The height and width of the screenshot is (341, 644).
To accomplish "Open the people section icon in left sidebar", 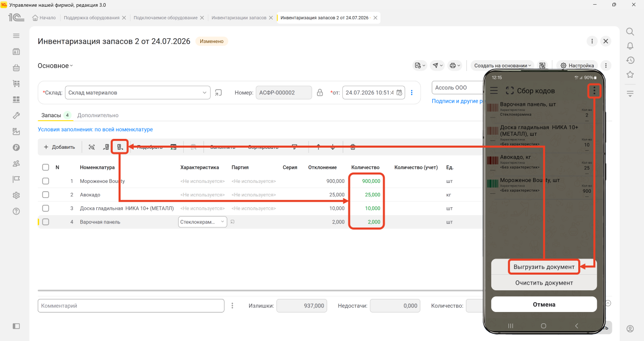I will click(16, 163).
